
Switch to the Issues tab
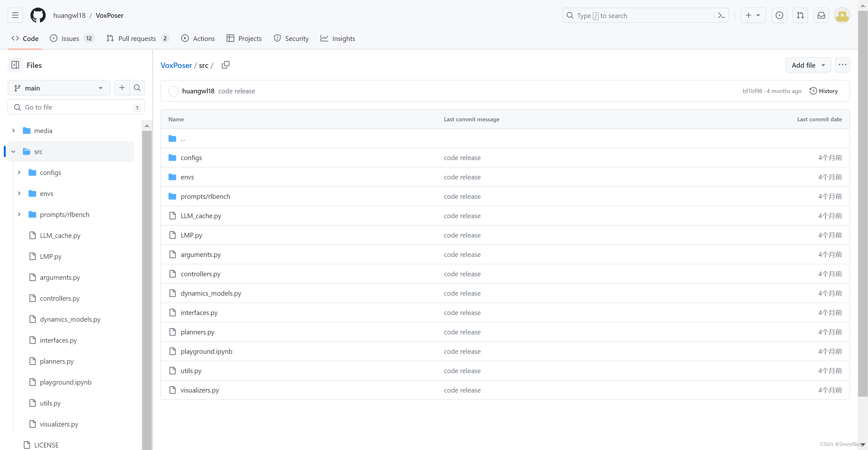click(70, 38)
